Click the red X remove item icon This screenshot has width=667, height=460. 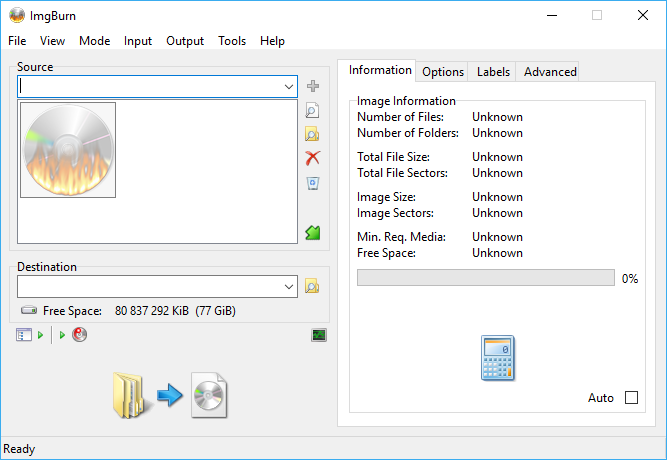point(313,158)
